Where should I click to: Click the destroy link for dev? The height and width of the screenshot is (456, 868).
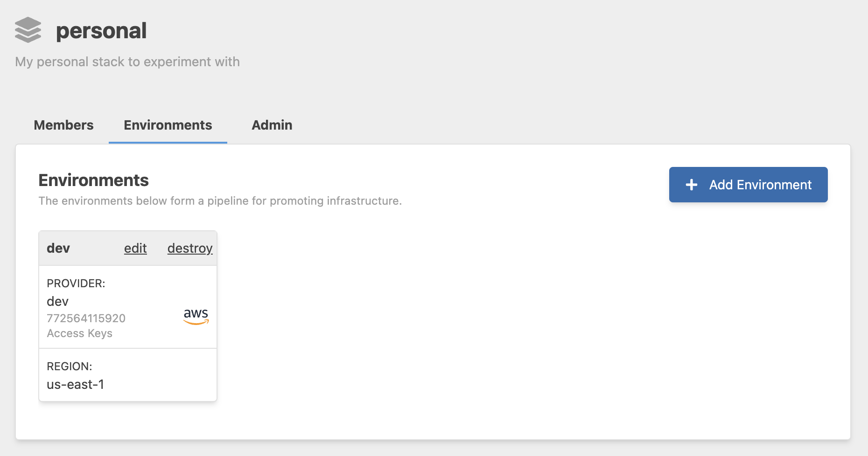pos(190,248)
